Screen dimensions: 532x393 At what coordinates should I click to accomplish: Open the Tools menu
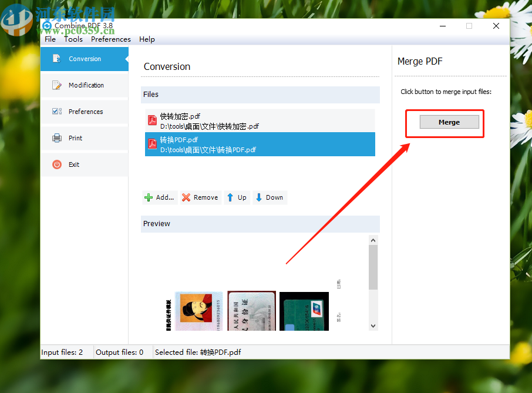(x=73, y=39)
